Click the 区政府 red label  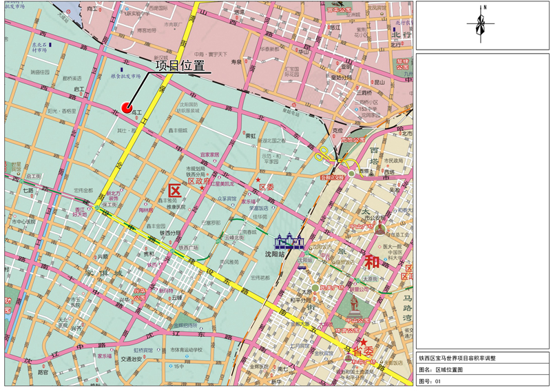[x=200, y=181]
